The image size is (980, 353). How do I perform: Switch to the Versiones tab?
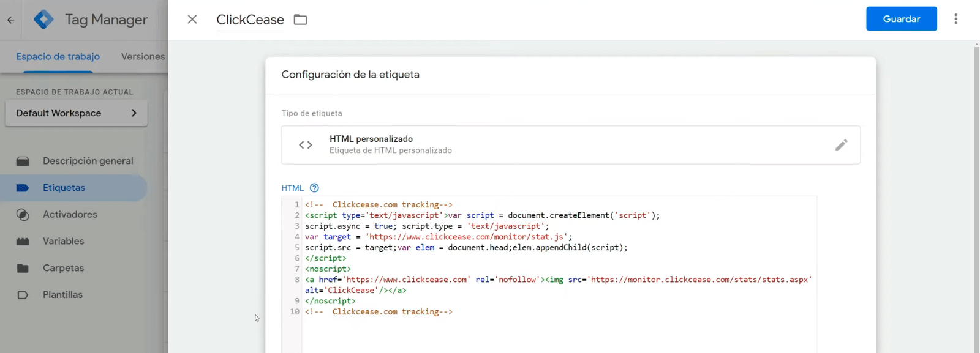(143, 56)
